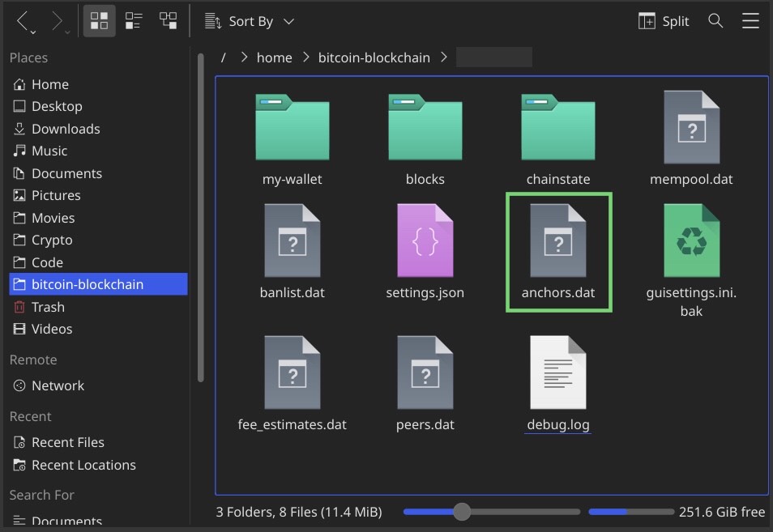Adjust the icon zoom slider

pos(462,512)
